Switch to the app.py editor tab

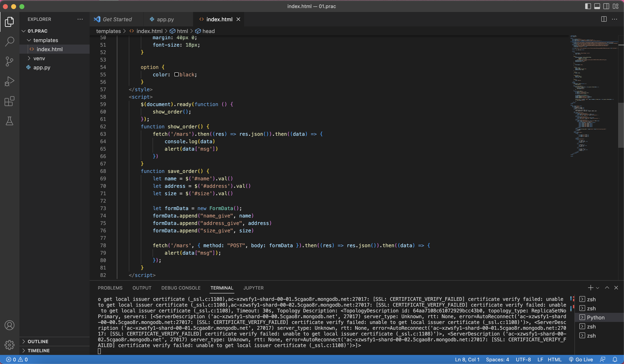(x=168, y=19)
